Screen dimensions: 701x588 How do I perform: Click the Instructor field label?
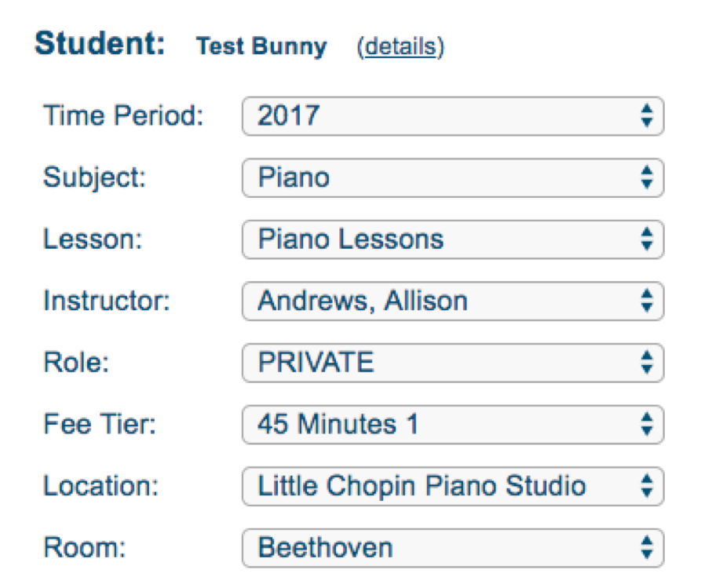[106, 301]
